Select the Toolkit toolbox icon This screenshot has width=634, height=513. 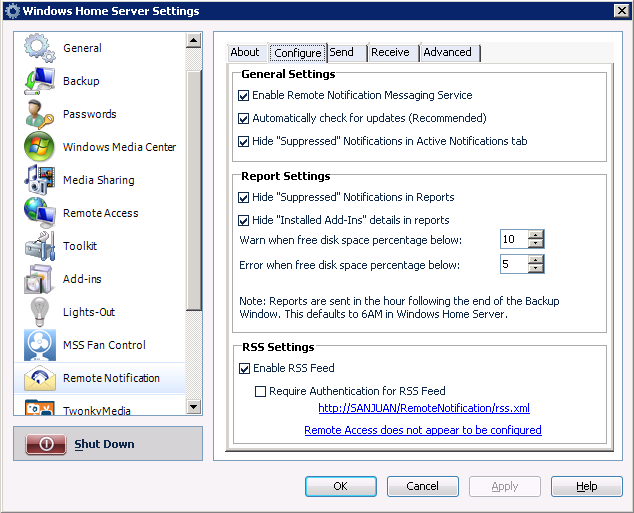[39, 246]
